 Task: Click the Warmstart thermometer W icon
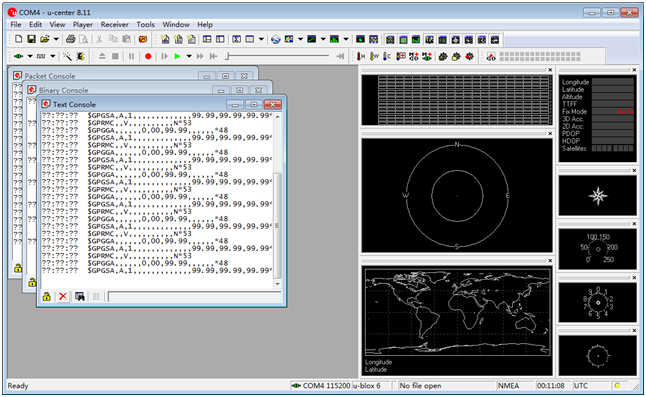(374, 56)
